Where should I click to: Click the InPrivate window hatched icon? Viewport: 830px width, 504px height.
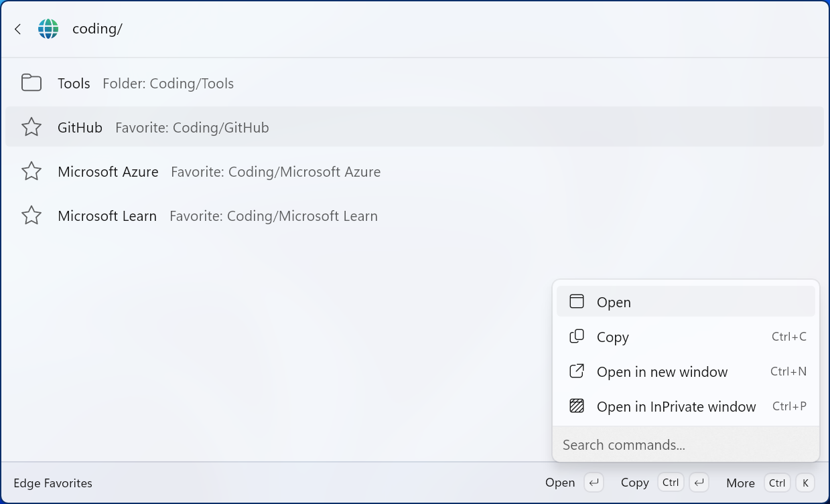point(577,406)
